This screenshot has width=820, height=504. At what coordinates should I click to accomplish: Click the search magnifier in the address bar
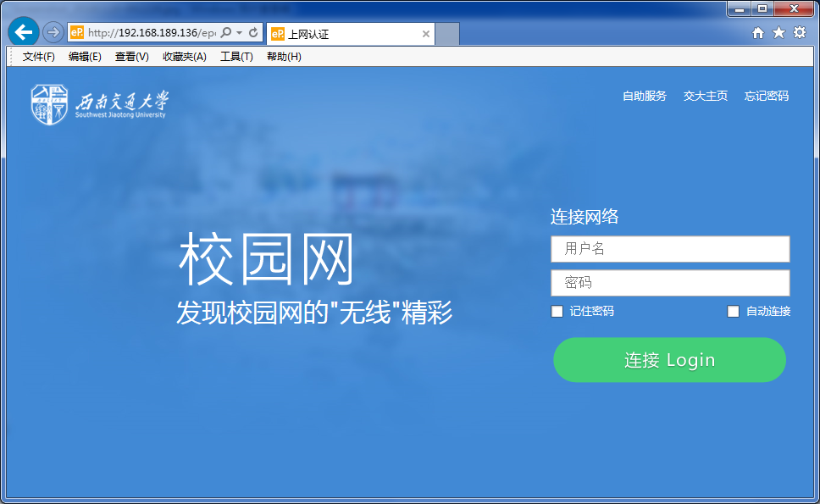(x=225, y=32)
